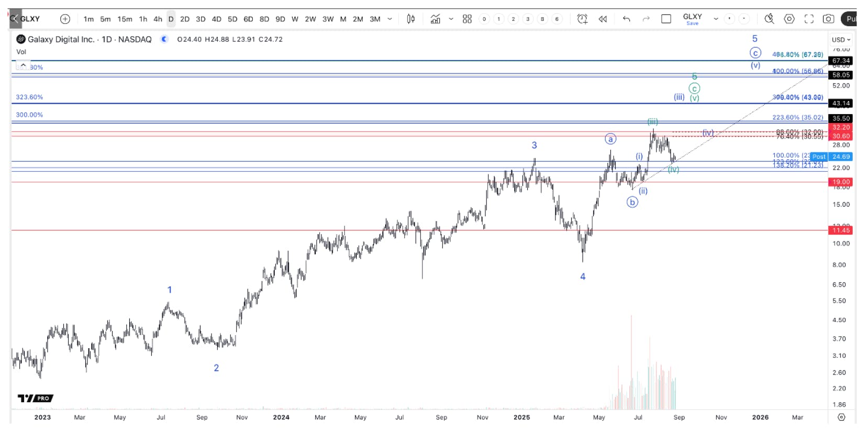The image size is (868, 443).
Task: Click the Publish button
Action: point(849,19)
